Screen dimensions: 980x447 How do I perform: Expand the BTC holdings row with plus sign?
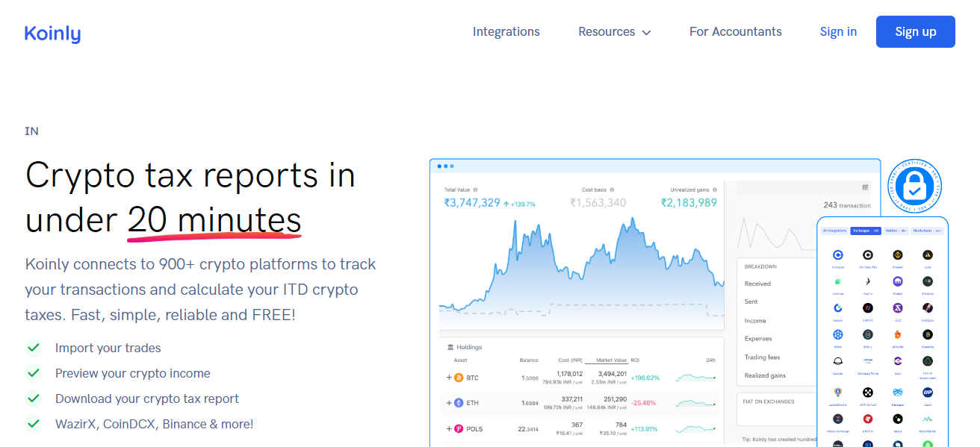coord(448,378)
